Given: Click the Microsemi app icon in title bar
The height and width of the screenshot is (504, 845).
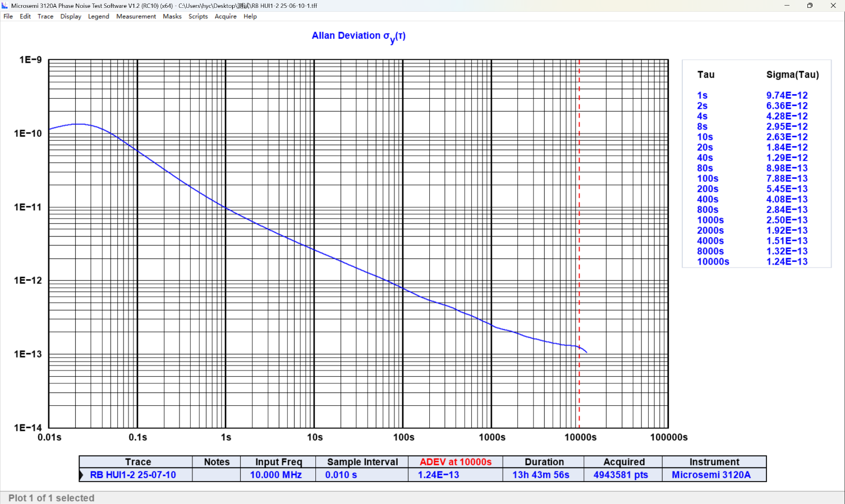Looking at the screenshot, I should point(5,6).
